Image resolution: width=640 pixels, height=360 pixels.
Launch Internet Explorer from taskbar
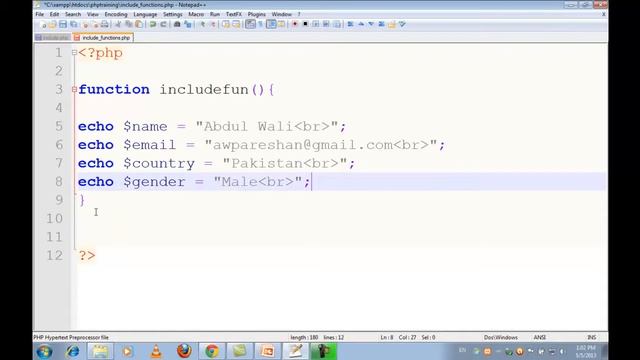coord(73,351)
